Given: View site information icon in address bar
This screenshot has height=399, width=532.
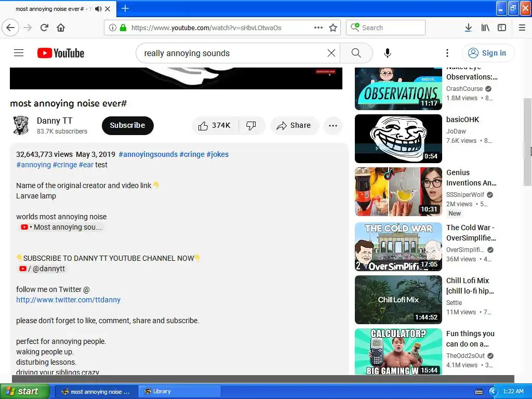Looking at the screenshot, I should pyautogui.click(x=113, y=28).
